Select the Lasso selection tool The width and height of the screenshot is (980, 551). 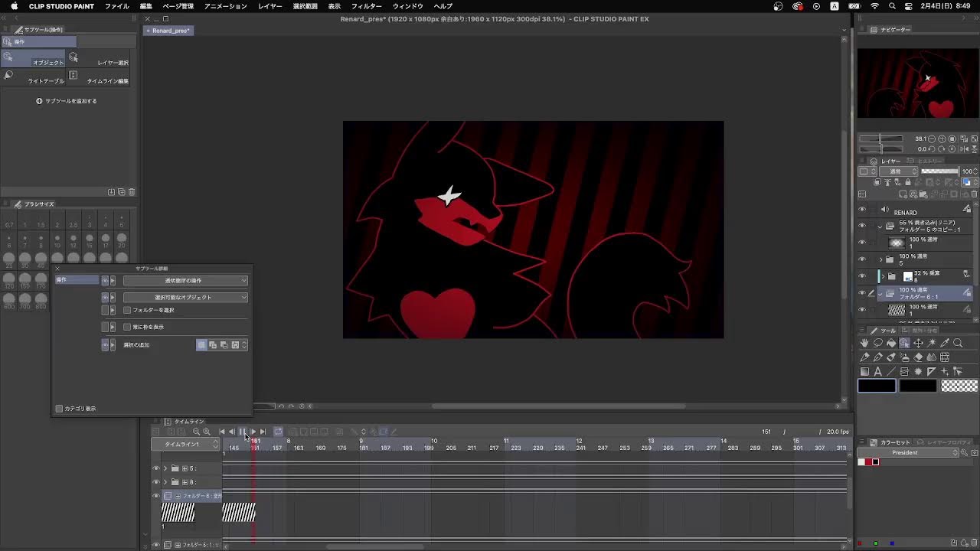878,343
